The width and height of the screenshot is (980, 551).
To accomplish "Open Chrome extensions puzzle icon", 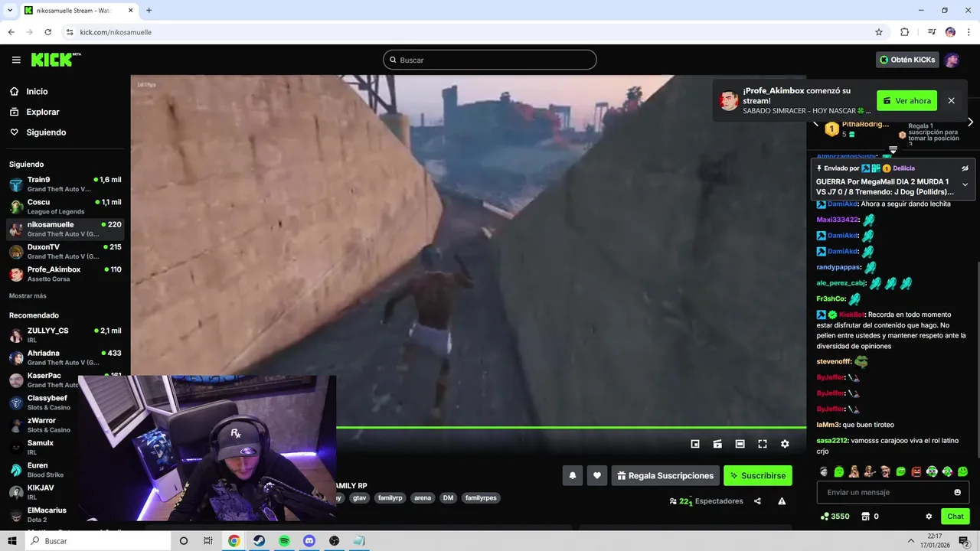I will point(904,32).
